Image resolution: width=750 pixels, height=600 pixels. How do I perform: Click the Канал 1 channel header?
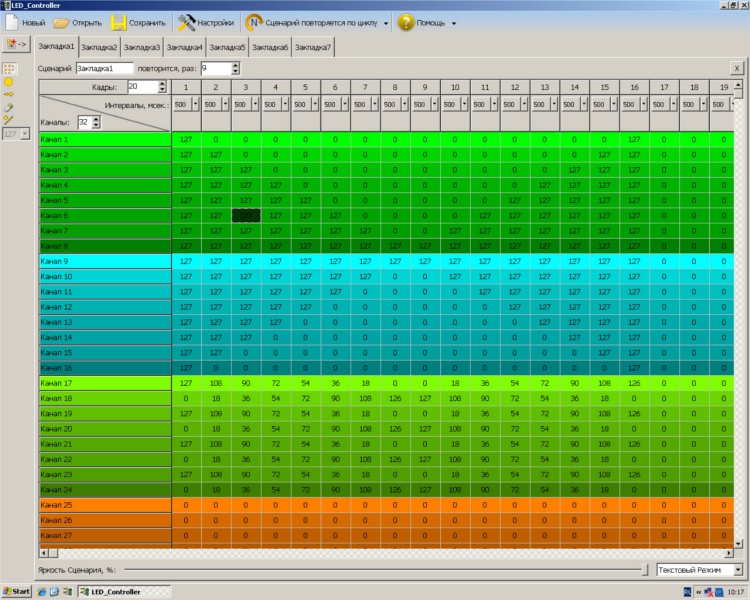point(105,139)
